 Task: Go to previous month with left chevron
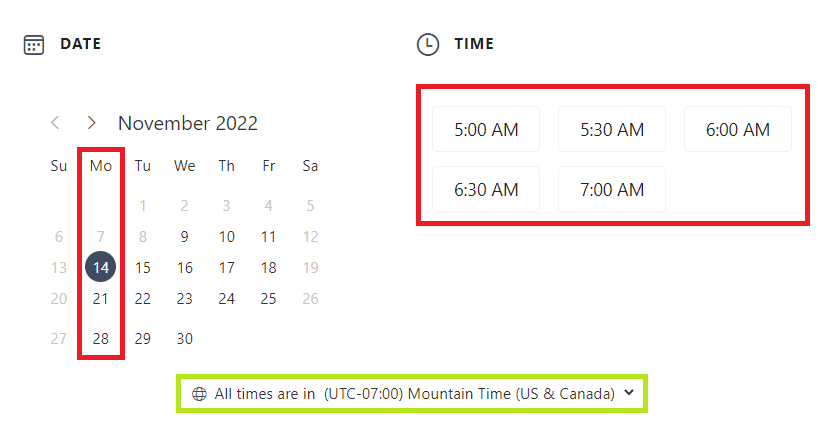[56, 123]
